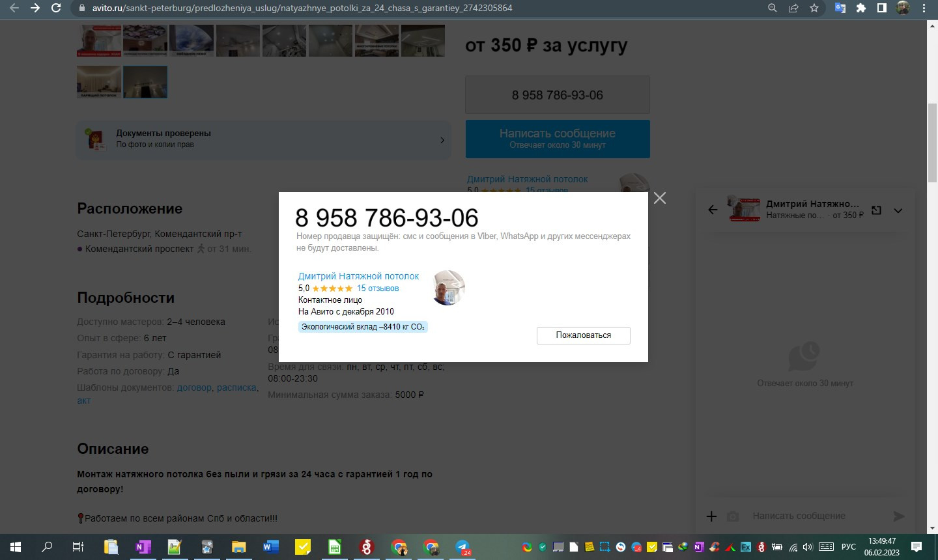Go back in the chat panel
Screen dimensions: 938x560
[x=713, y=210]
